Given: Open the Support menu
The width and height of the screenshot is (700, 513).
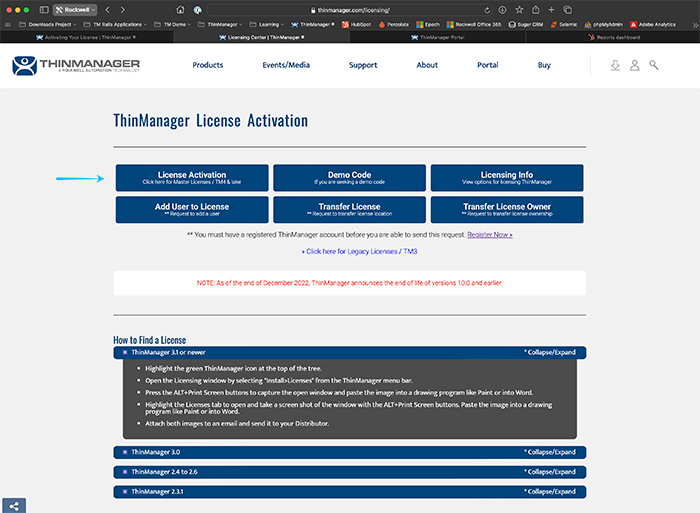Looking at the screenshot, I should pyautogui.click(x=363, y=65).
